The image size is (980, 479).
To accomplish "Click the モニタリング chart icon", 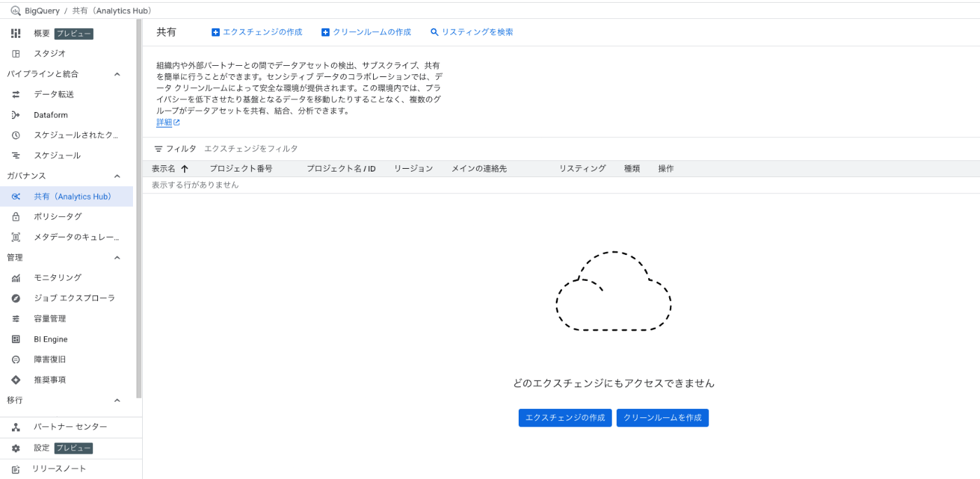I will [16, 278].
